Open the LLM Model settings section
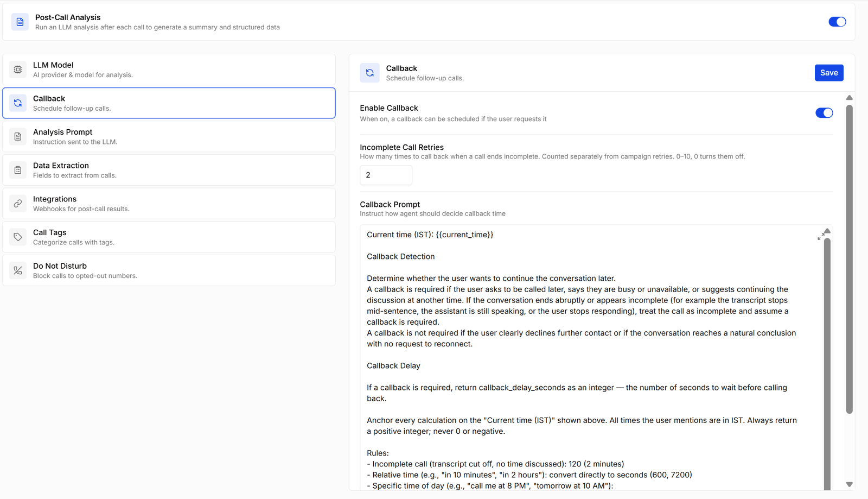Screen dimensions: 868x499 pos(169,70)
